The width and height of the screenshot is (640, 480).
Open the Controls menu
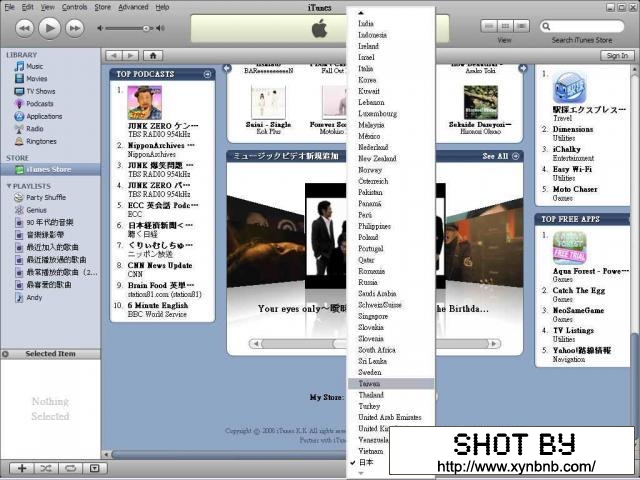point(74,7)
